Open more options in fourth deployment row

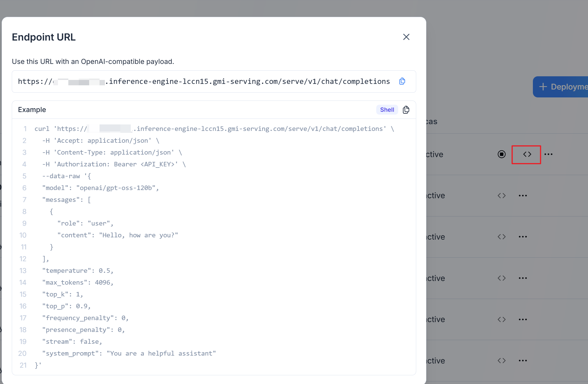(x=523, y=278)
